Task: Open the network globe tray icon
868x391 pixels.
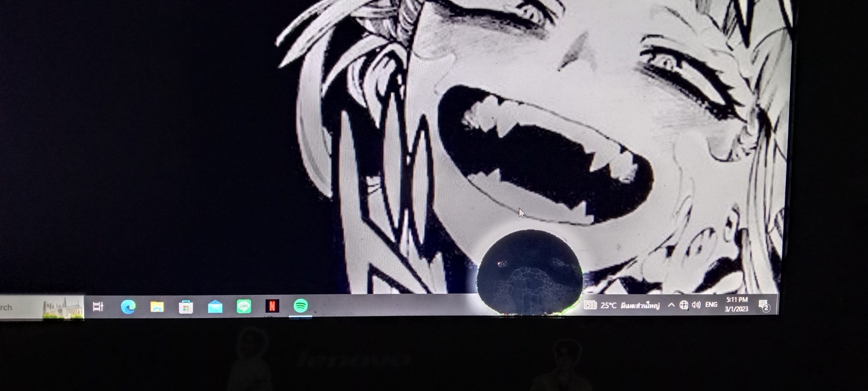Action: 683,305
